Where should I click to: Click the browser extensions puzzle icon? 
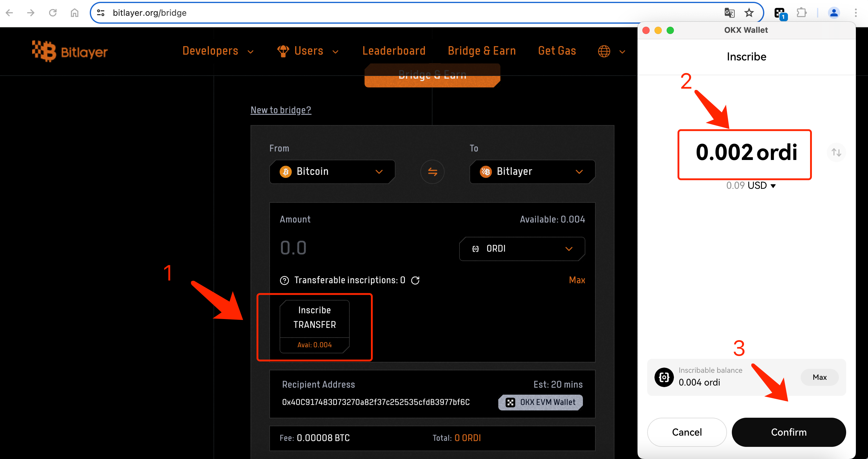point(801,13)
